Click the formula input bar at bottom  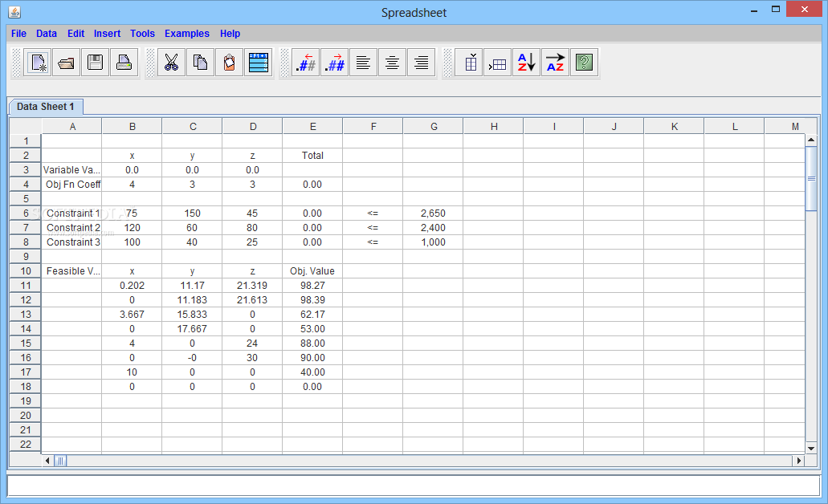tap(414, 486)
